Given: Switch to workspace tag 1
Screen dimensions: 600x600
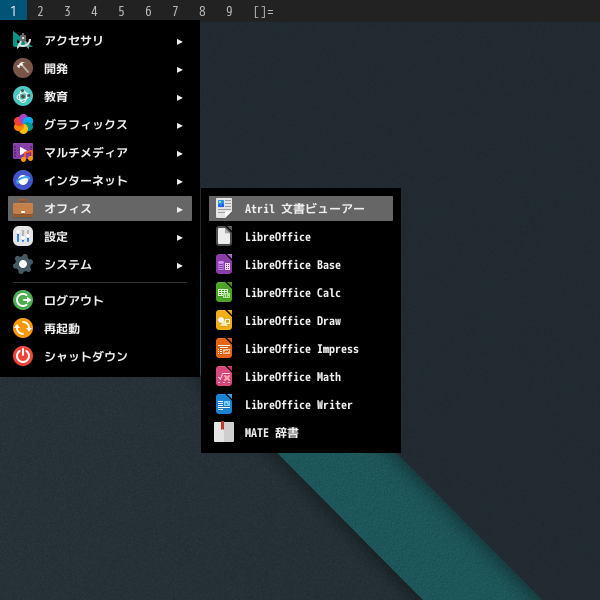Looking at the screenshot, I should tap(13, 10).
